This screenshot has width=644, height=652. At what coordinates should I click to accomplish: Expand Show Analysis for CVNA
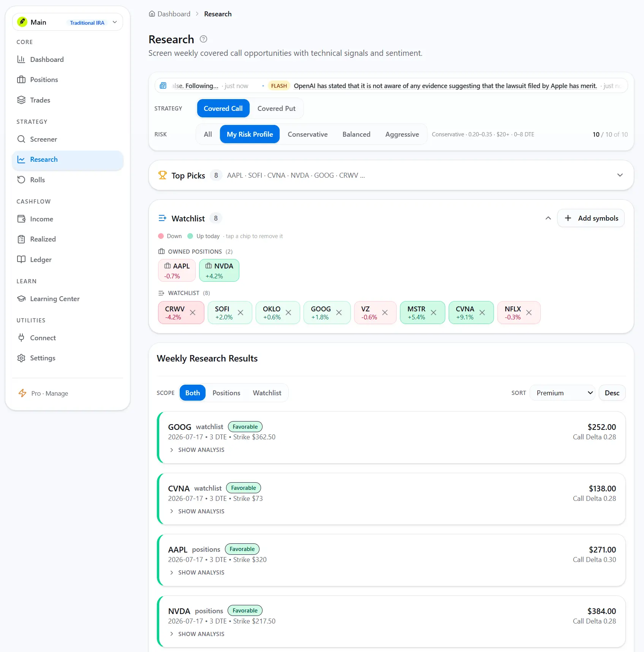(x=197, y=511)
